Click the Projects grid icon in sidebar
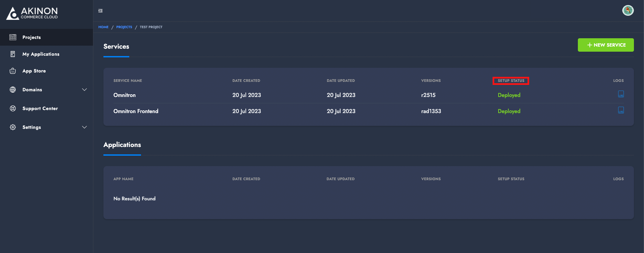 tap(13, 37)
